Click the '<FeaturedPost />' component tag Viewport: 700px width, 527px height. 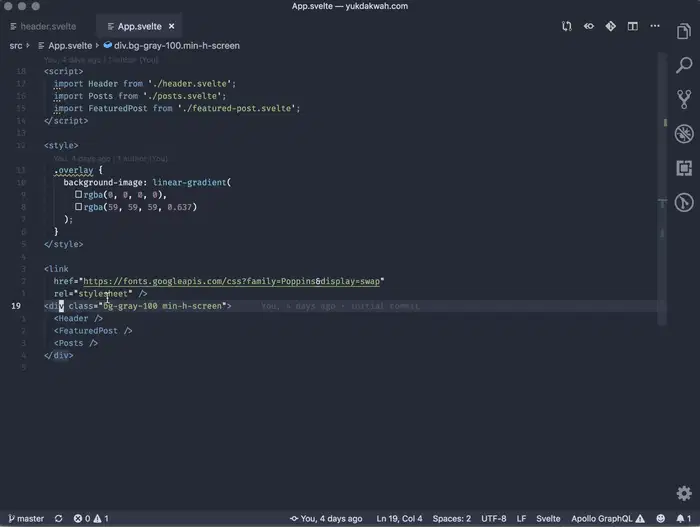click(93, 331)
